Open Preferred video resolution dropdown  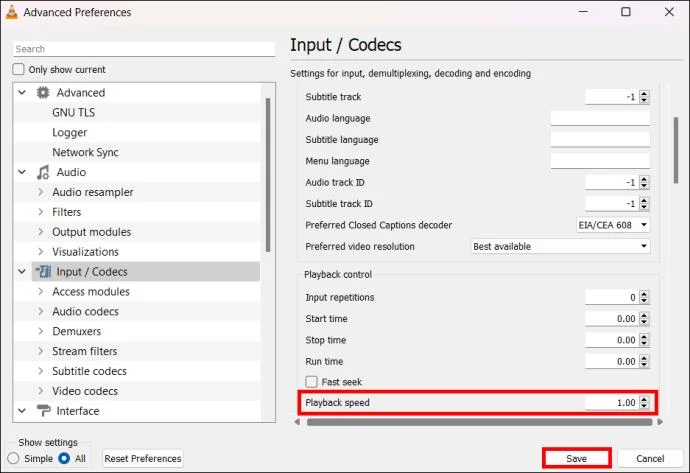(560, 246)
